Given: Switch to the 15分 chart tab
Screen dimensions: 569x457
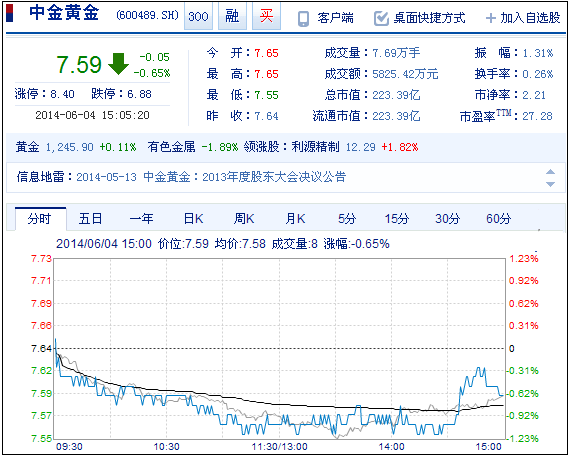Looking at the screenshot, I should tap(397, 219).
